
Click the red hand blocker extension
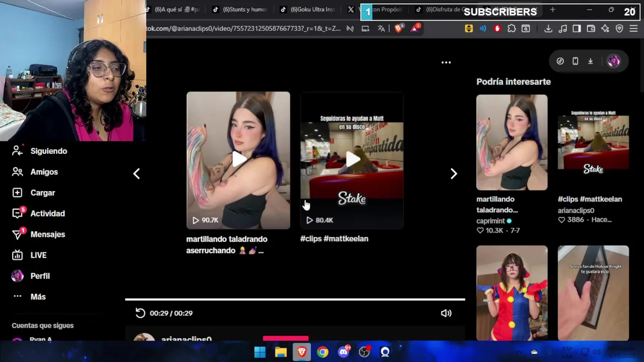pos(497,29)
